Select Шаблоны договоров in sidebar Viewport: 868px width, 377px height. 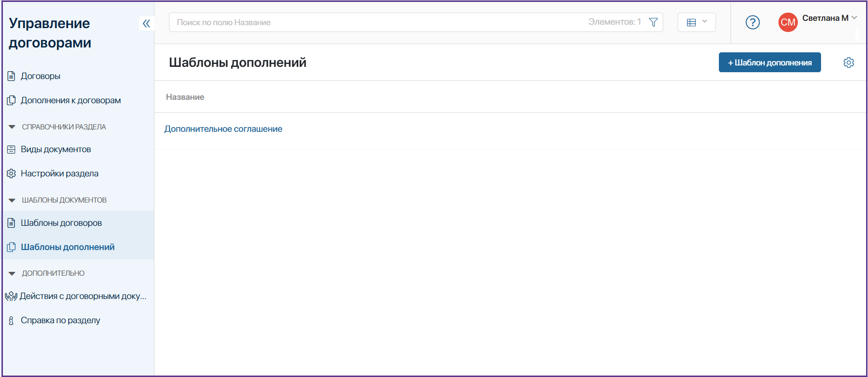coord(61,223)
